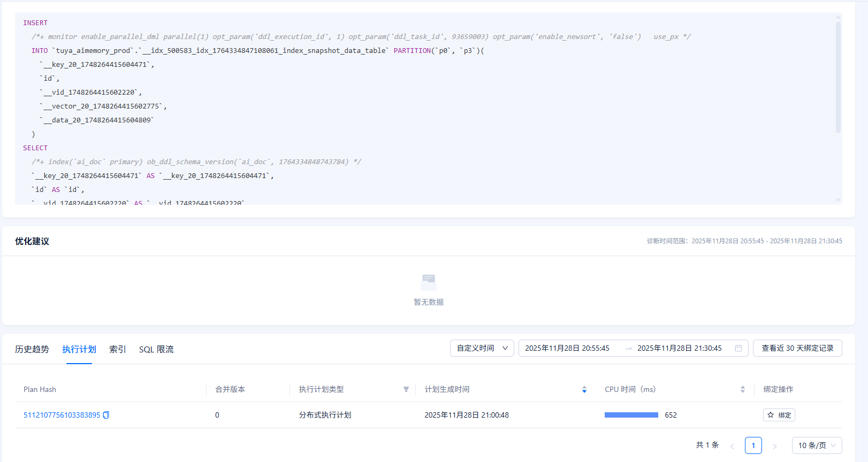868x462 pixels.
Task: Click the SQL code panel vertical scrollbar
Action: click(838, 78)
